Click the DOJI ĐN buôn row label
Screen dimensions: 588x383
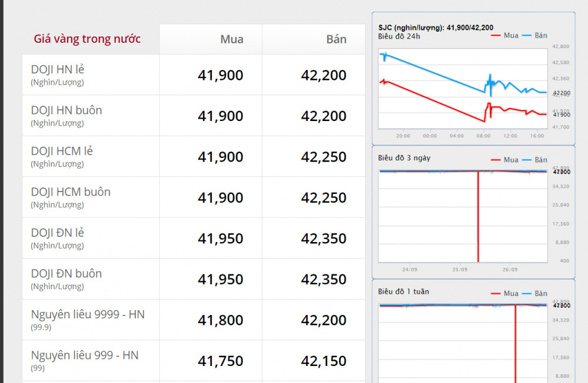[66, 274]
